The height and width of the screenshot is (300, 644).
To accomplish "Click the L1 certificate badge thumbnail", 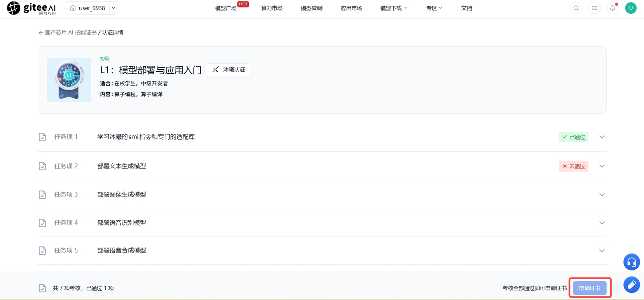I will pos(69,80).
